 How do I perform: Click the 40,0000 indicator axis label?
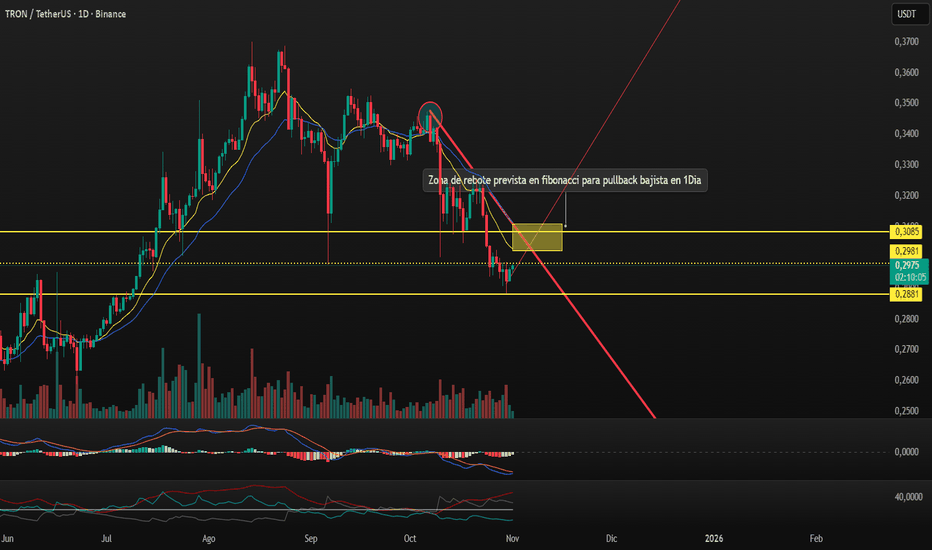908,496
